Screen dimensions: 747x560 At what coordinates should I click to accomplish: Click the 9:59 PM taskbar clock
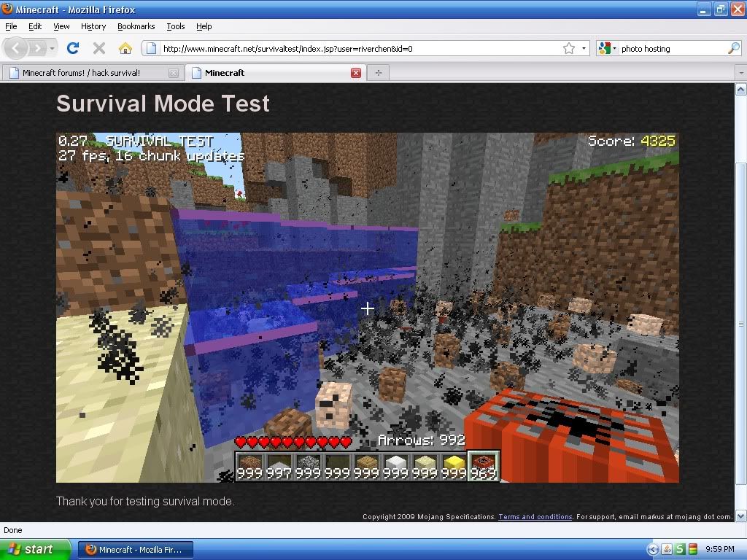(719, 550)
